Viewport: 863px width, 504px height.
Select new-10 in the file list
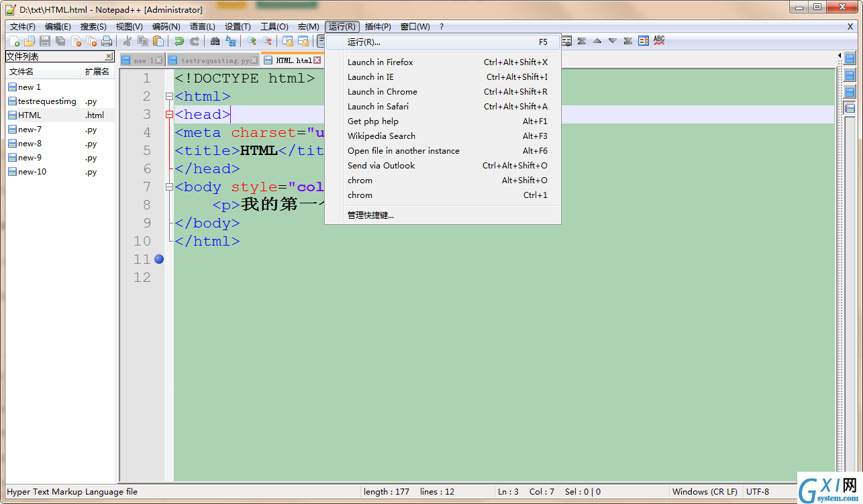tap(60, 172)
